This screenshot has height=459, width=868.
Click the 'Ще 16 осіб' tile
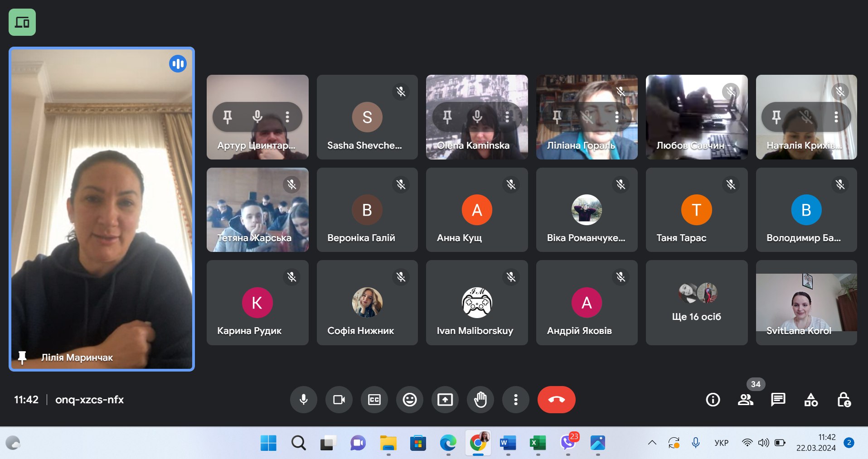point(696,303)
